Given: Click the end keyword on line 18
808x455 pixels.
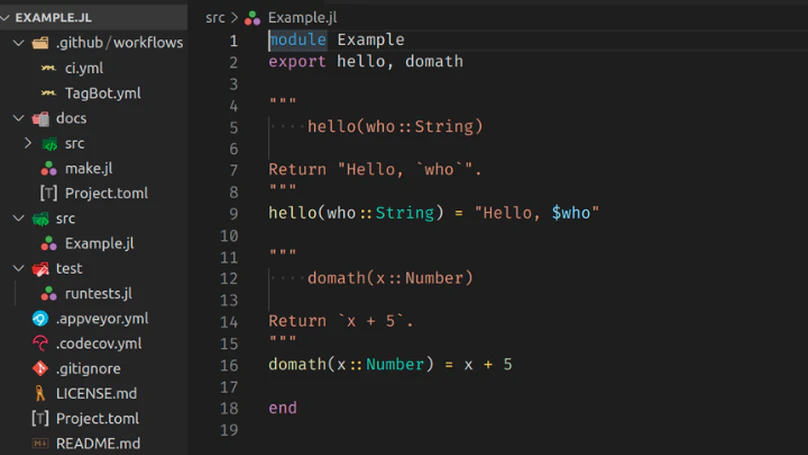Looking at the screenshot, I should [x=282, y=408].
